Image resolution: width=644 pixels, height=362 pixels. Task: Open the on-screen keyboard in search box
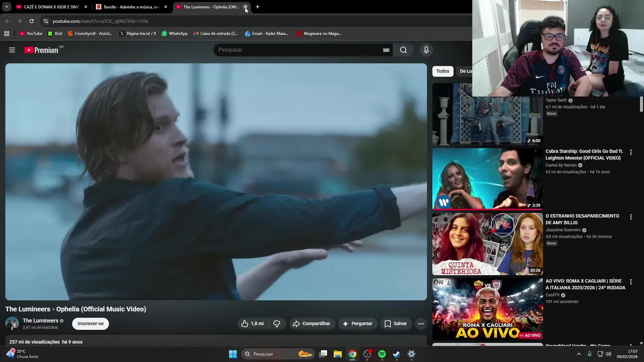point(386,50)
